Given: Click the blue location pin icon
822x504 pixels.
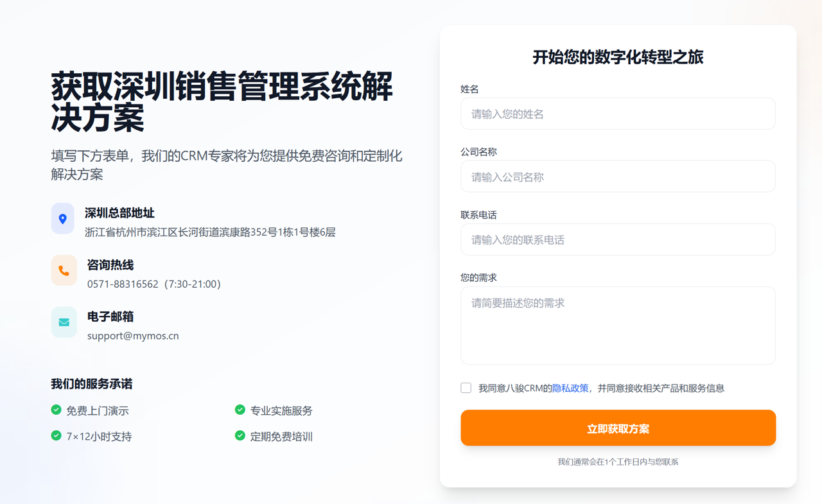Looking at the screenshot, I should [63, 219].
